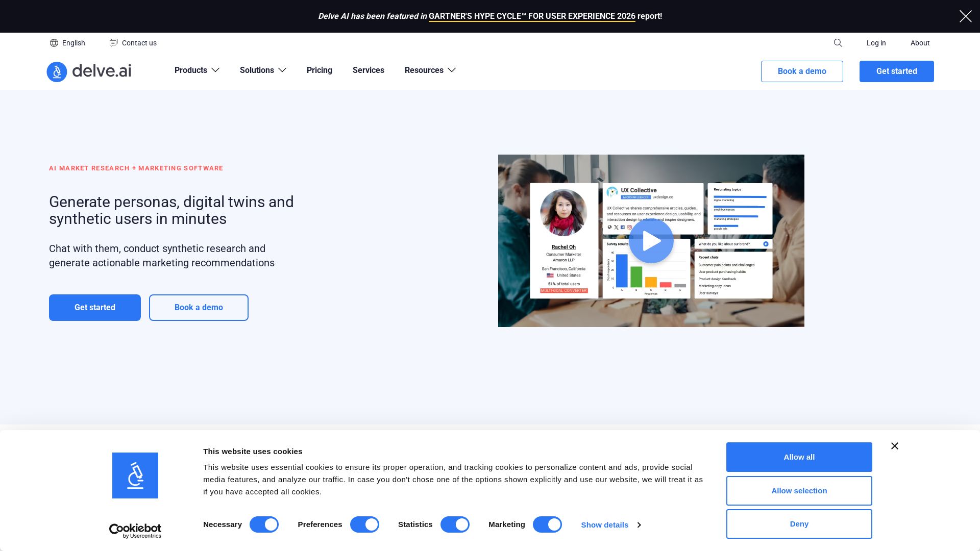Close the Gartner announcement banner
980x551 pixels.
(965, 16)
